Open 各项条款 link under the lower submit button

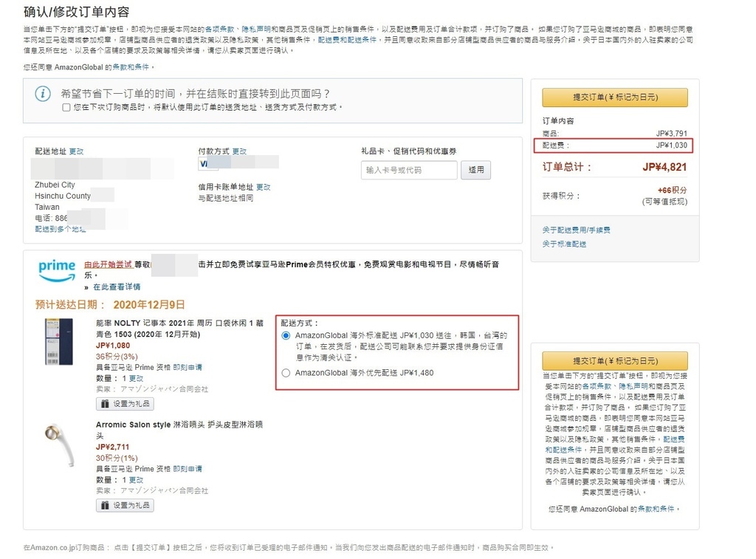[x=597, y=386]
